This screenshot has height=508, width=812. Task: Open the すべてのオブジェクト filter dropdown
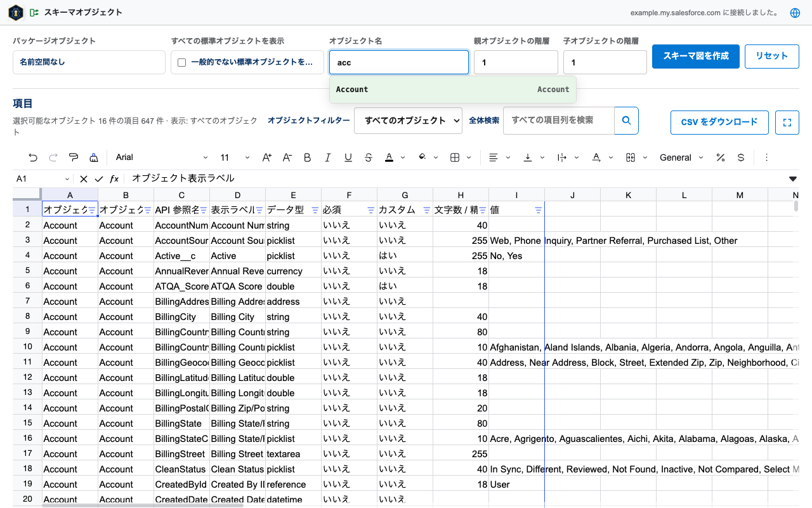click(408, 121)
